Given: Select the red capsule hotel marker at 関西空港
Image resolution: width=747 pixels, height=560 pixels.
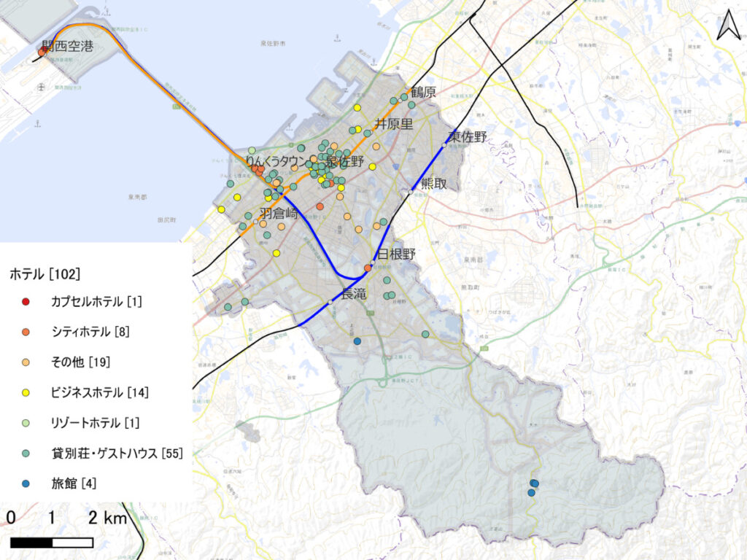Looking at the screenshot, I should tap(44, 49).
